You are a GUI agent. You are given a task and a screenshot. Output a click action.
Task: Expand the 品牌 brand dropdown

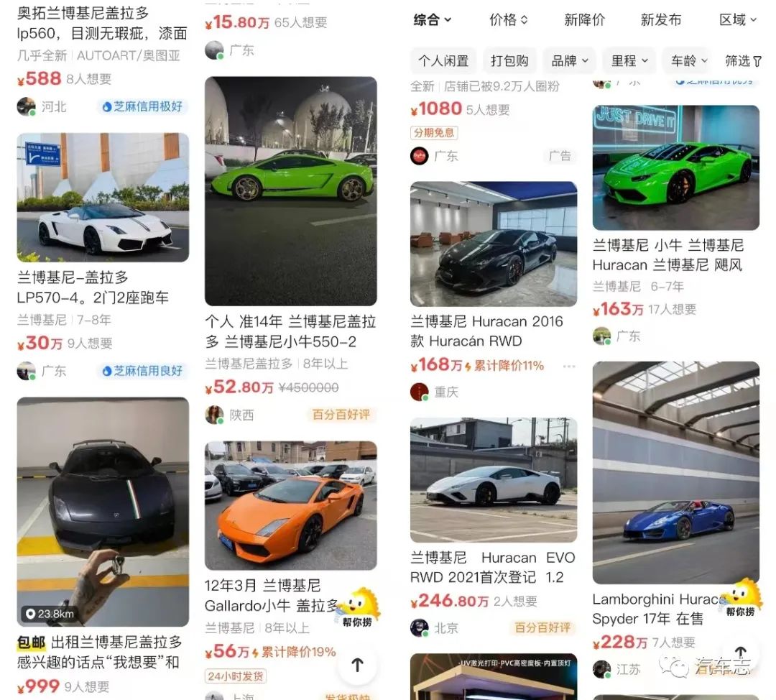click(x=570, y=61)
